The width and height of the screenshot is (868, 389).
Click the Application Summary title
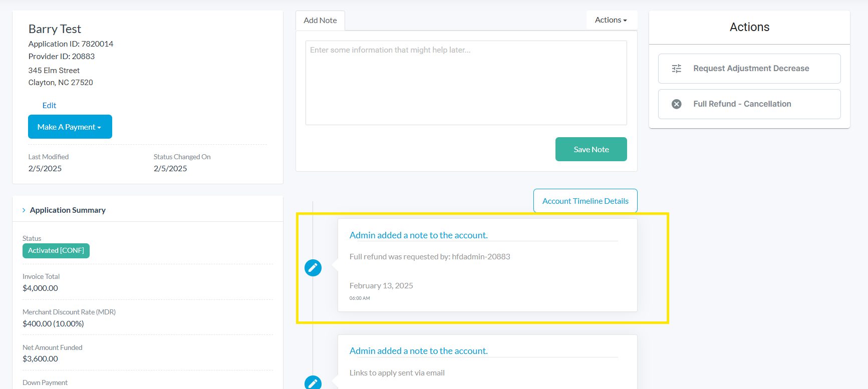pyautogui.click(x=68, y=210)
